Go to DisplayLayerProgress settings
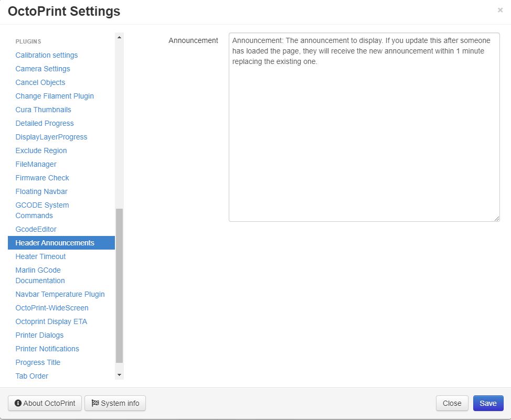 [51, 137]
